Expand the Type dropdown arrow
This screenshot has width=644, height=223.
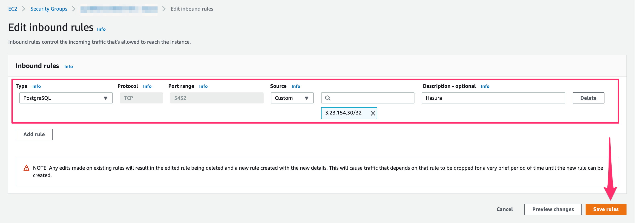point(106,98)
